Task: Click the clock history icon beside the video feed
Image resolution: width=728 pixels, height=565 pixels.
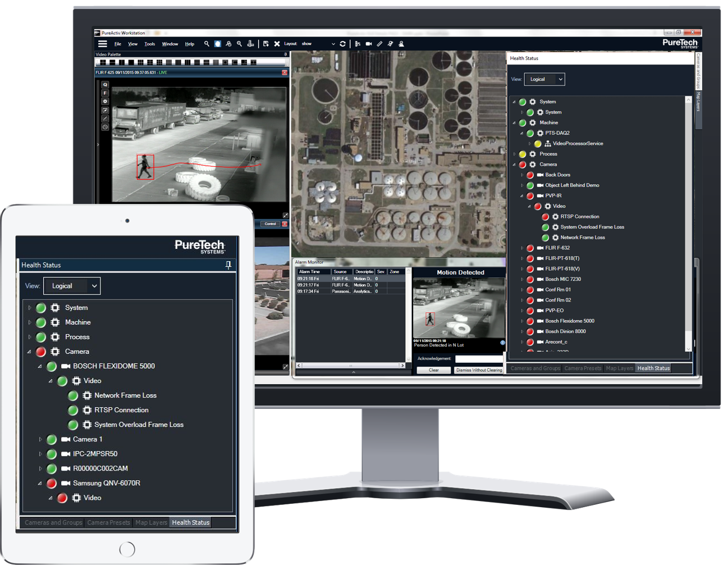Action: click(105, 127)
